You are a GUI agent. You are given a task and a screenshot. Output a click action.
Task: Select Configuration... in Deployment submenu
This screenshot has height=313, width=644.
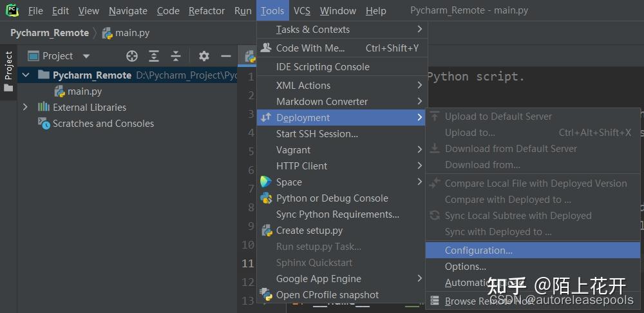(478, 251)
